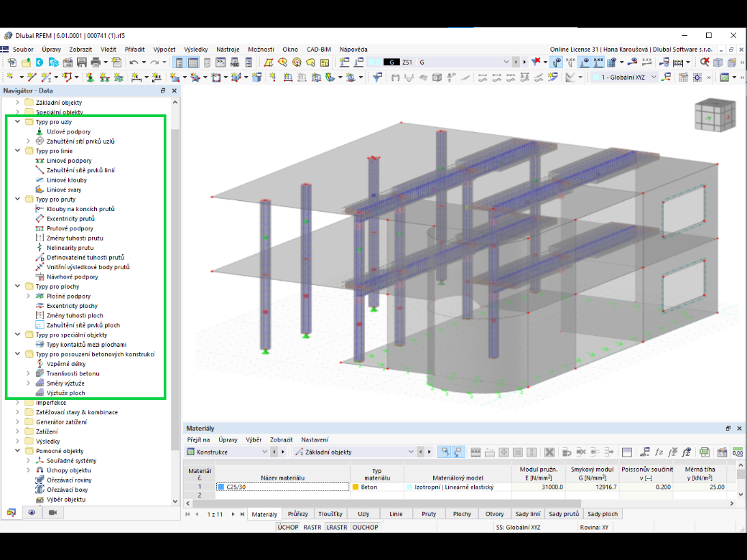
Task: Open the CAD-BIM menu
Action: 319,49
